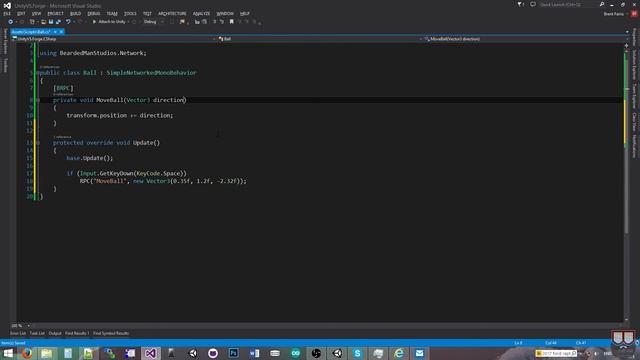The height and width of the screenshot is (360, 640).
Task: Open the Debug configuration dropdown
Action: [x=153, y=22]
